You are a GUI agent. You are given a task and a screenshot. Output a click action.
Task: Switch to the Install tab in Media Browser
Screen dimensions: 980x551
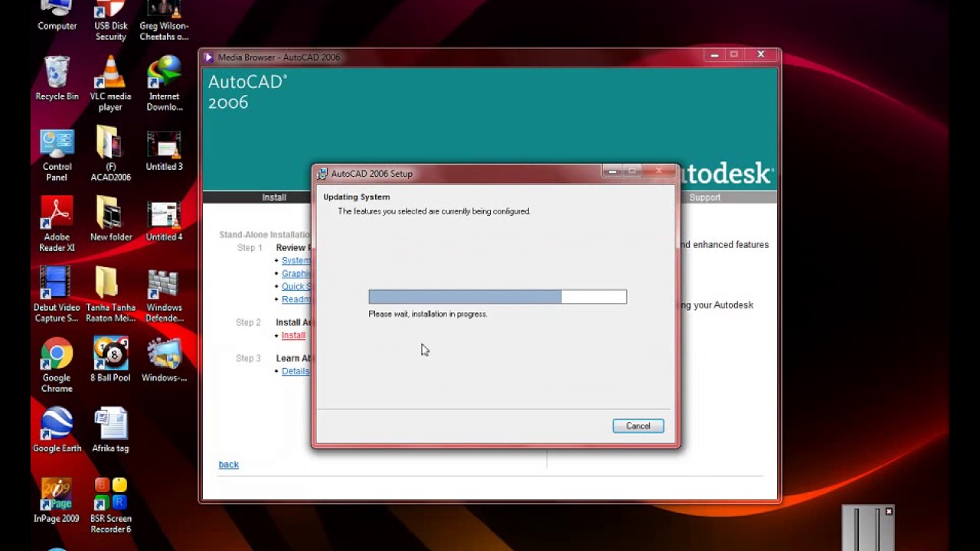(274, 197)
